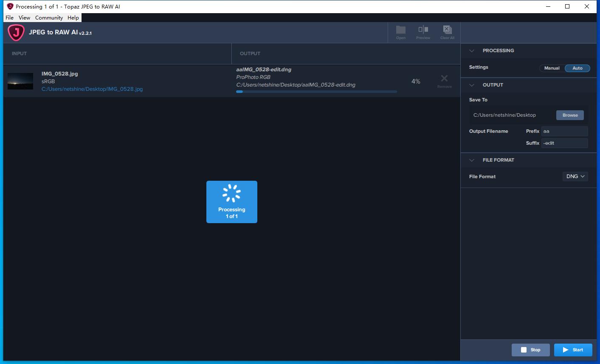Click the IMG_0528.jpg file name

pos(60,74)
